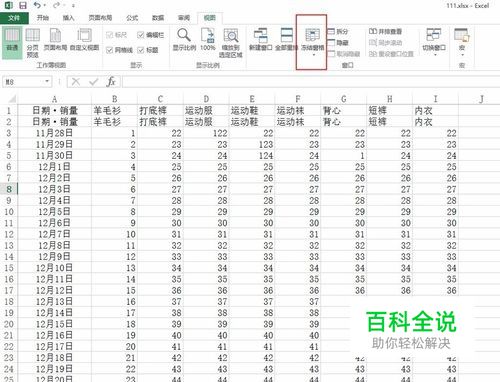The image size is (500, 382).
Task: Select cell with date 11月28日
Action: pos(54,133)
